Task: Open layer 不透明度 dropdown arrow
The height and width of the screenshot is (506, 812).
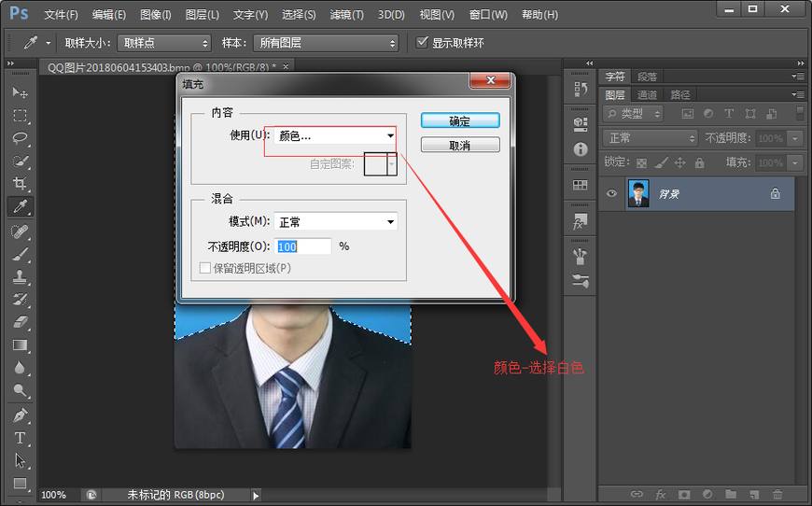Action: click(795, 138)
